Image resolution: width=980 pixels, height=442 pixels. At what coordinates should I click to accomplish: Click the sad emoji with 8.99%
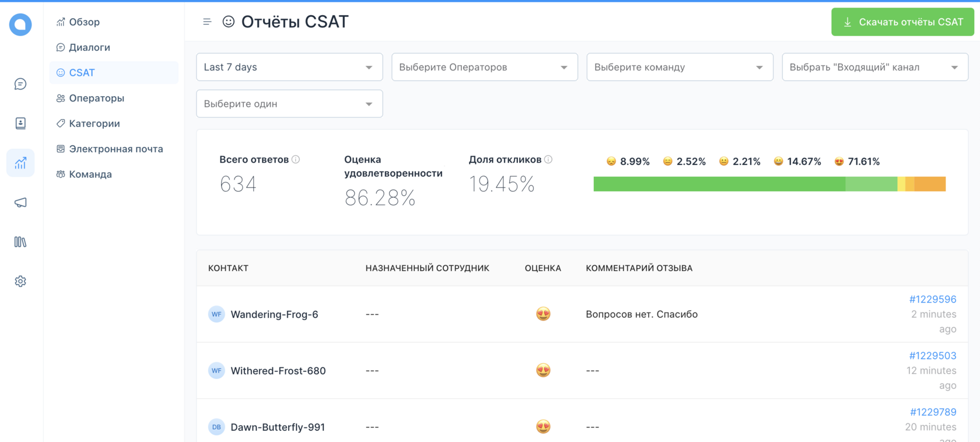pos(611,162)
